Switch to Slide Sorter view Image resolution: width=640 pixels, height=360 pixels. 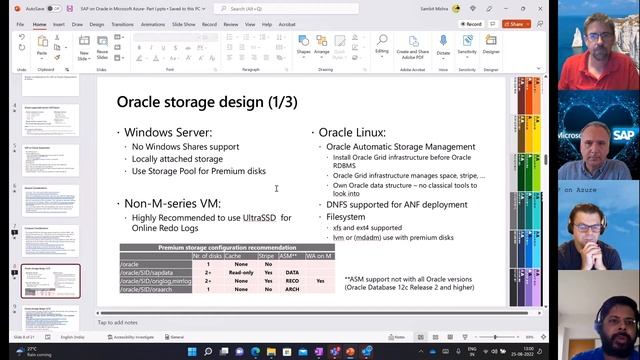[x=436, y=337]
